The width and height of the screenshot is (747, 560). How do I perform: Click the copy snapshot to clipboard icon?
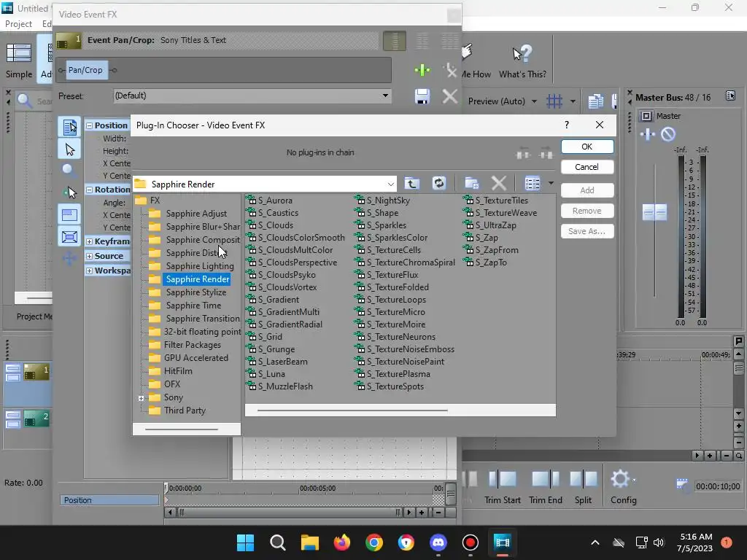595,101
